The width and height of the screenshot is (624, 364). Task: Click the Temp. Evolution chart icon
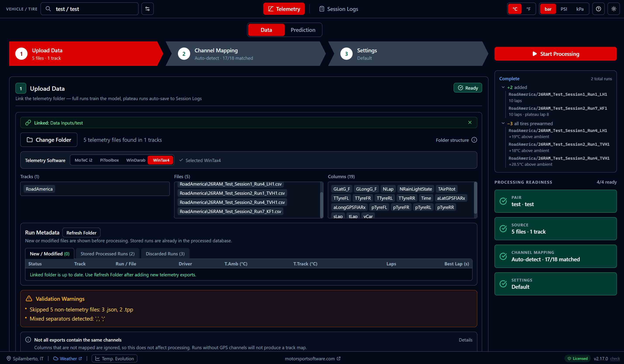click(x=98, y=358)
